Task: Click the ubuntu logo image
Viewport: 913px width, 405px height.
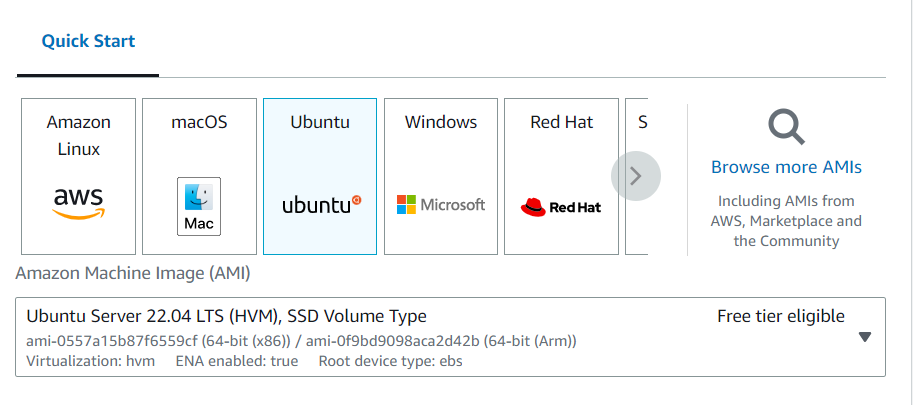Action: 322,204
